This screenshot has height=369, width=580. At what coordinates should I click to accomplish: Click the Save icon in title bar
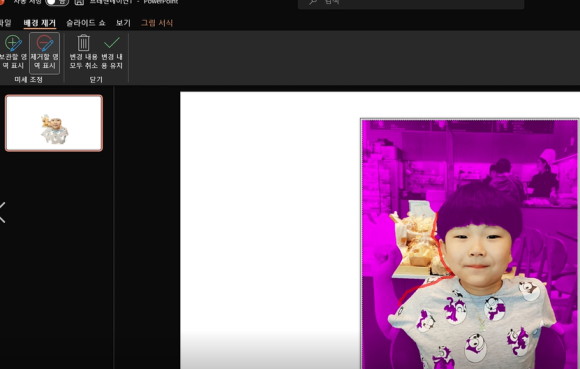tap(79, 2)
